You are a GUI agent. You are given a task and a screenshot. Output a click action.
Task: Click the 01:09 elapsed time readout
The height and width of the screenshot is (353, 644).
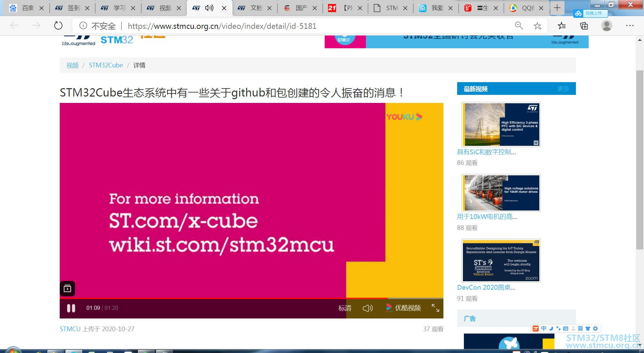click(93, 308)
